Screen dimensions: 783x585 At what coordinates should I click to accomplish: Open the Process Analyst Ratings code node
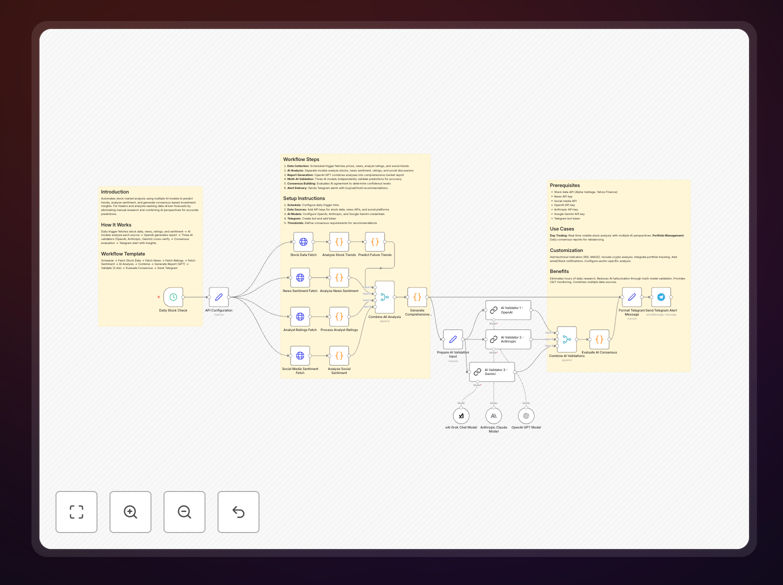[339, 317]
